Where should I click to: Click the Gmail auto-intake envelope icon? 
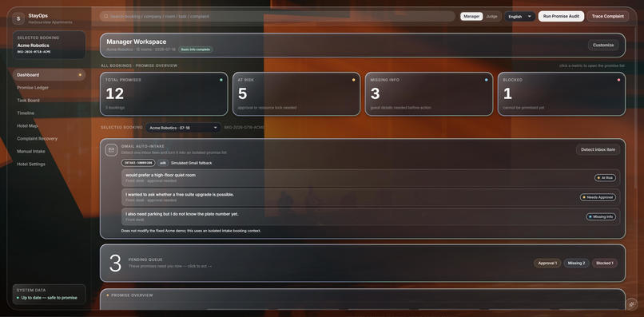pos(111,150)
